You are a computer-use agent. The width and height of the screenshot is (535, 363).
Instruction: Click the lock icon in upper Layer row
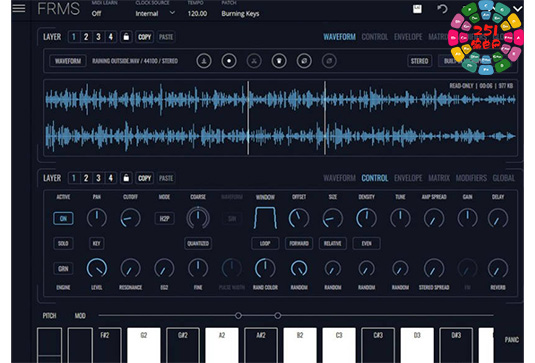pos(126,37)
